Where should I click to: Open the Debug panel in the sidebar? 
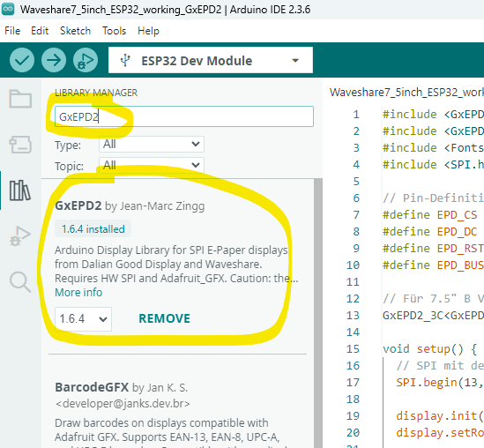20,236
